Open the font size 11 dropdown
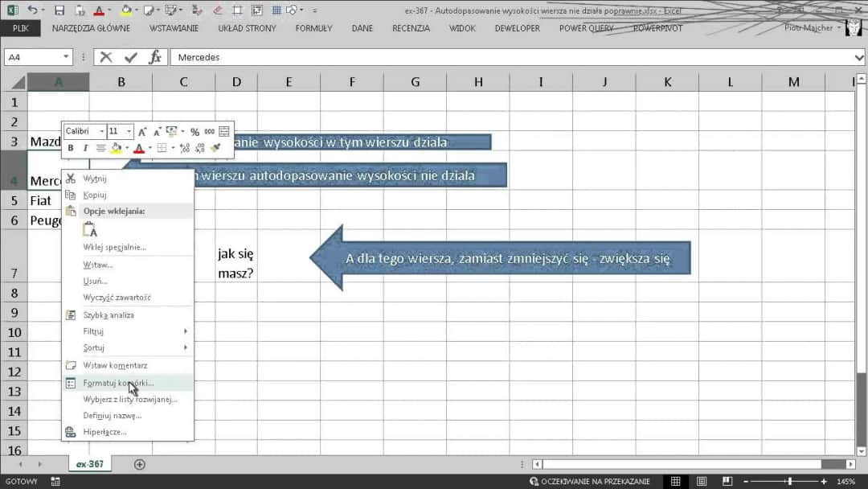Viewport: 868px width, 489px height. pyautogui.click(x=129, y=132)
